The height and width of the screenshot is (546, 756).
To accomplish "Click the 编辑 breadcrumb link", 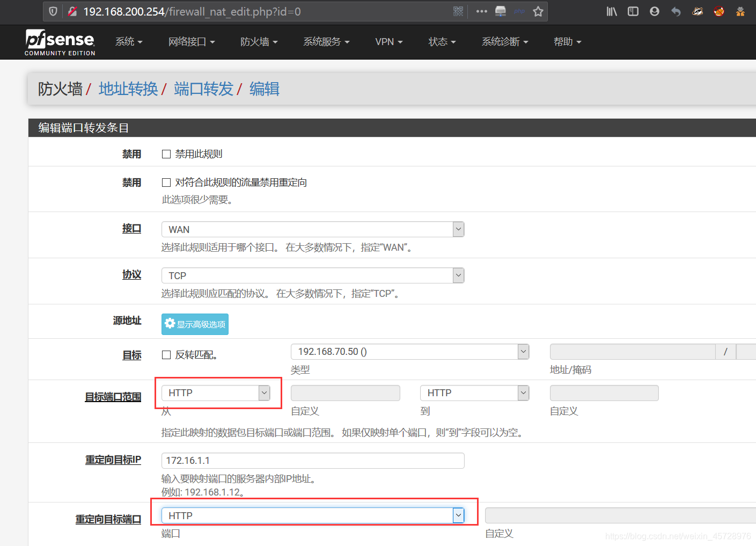I will (x=265, y=89).
